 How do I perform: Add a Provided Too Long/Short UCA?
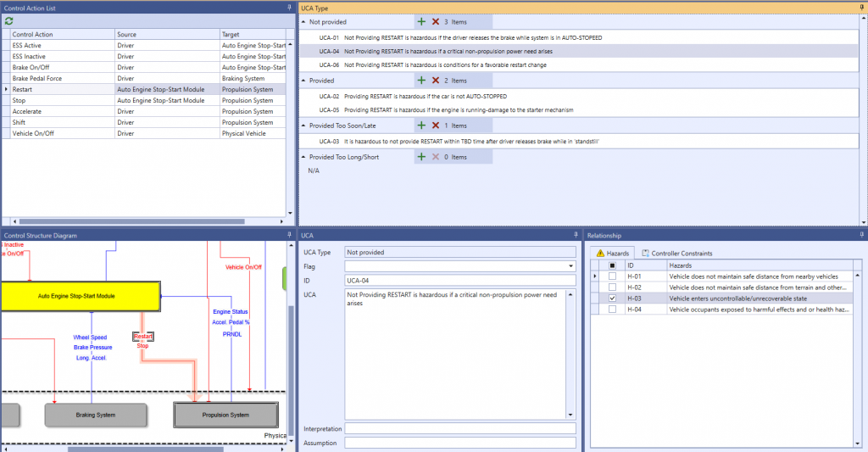pos(421,157)
